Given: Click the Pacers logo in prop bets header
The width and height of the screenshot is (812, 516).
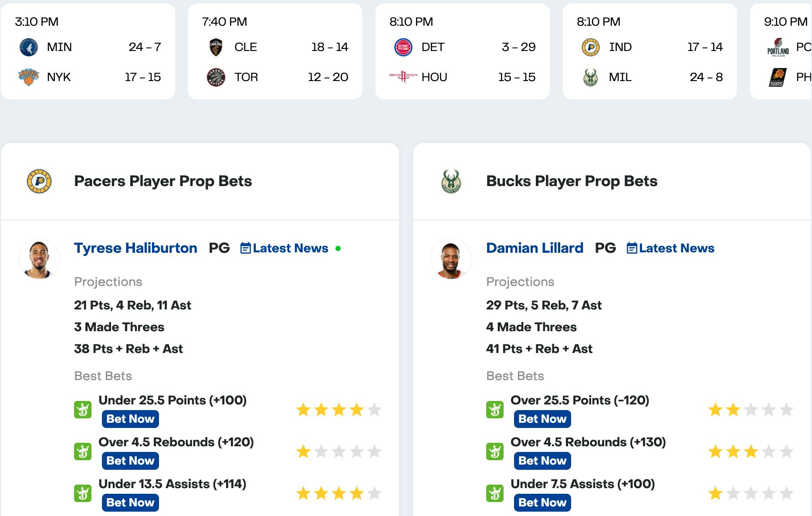Looking at the screenshot, I should pos(39,181).
